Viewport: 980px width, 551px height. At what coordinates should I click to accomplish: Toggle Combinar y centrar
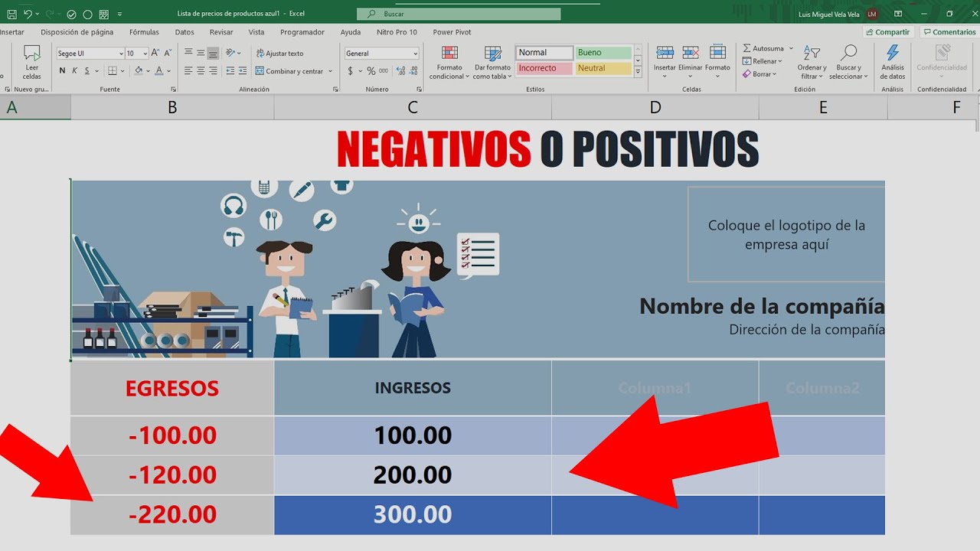click(290, 71)
